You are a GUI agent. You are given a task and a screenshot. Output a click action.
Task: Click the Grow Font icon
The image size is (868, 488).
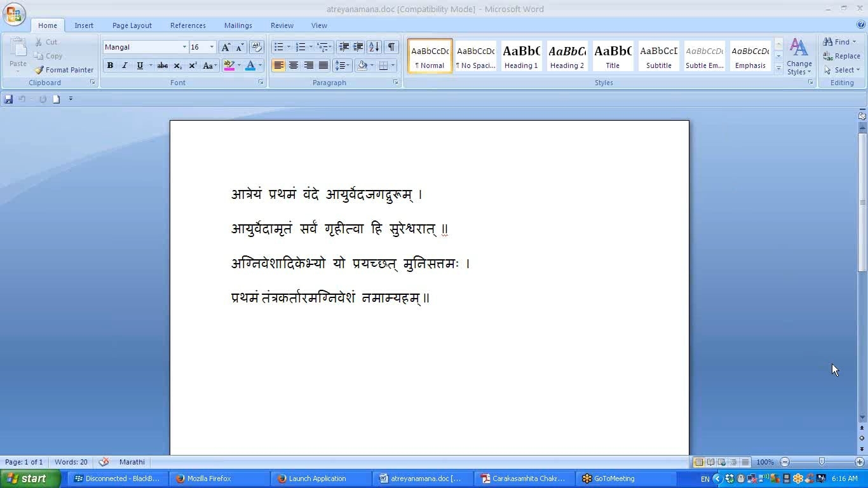(x=226, y=47)
